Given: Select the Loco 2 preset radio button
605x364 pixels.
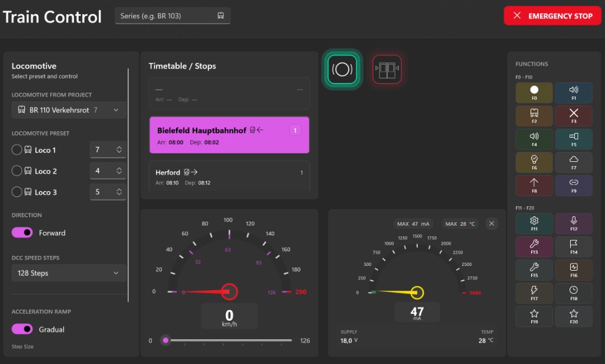Looking at the screenshot, I should pyautogui.click(x=17, y=171).
